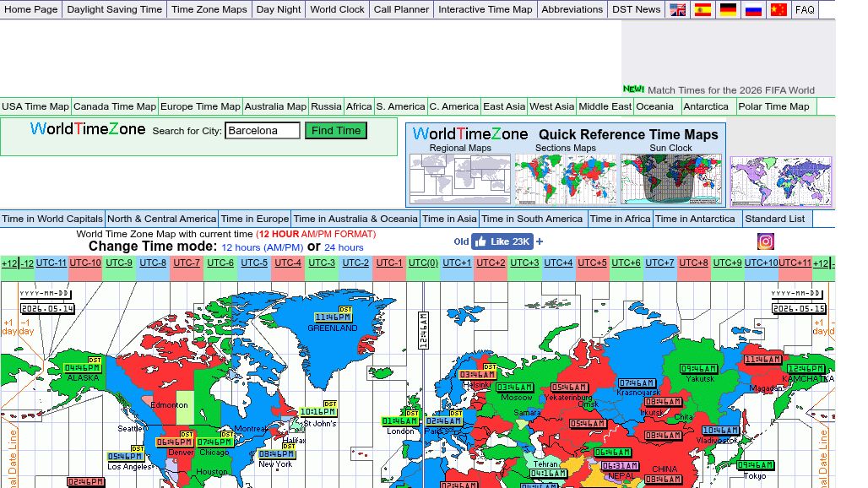Open the Middle East map tab
Image resolution: width=868 pixels, height=488 pixels.
pos(605,106)
